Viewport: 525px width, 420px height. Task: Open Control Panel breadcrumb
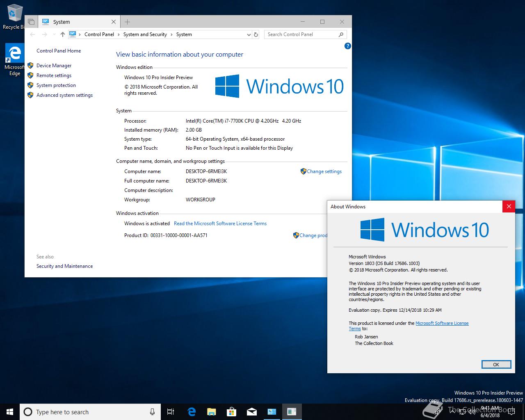pos(99,34)
